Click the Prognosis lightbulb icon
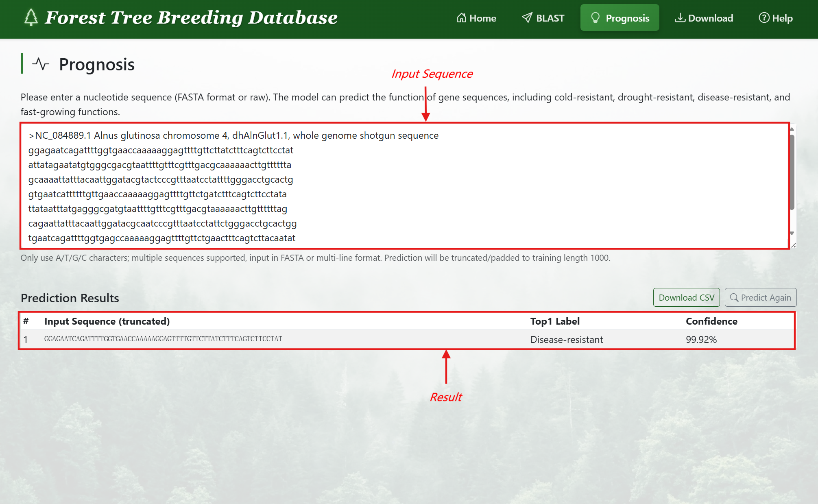The width and height of the screenshot is (818, 504). pos(595,18)
